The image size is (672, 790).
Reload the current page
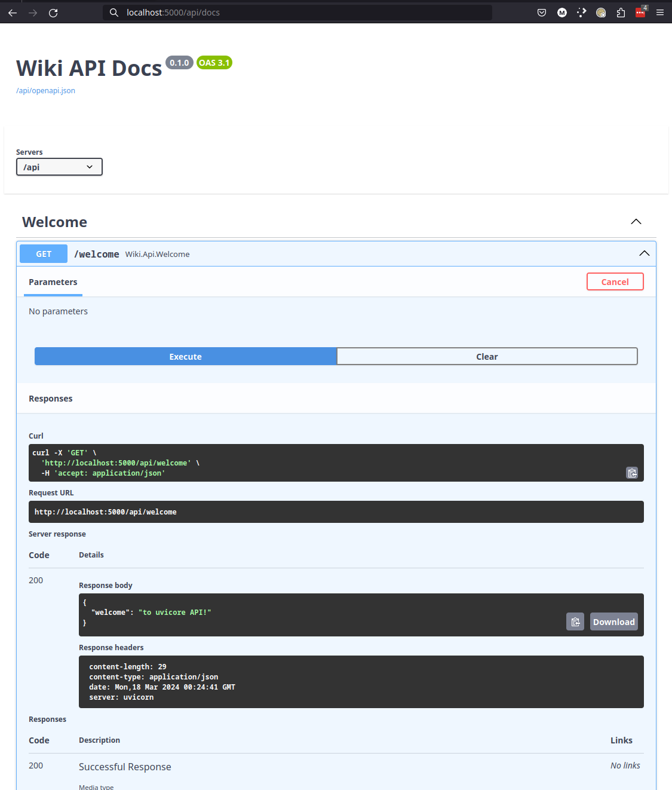tap(53, 13)
